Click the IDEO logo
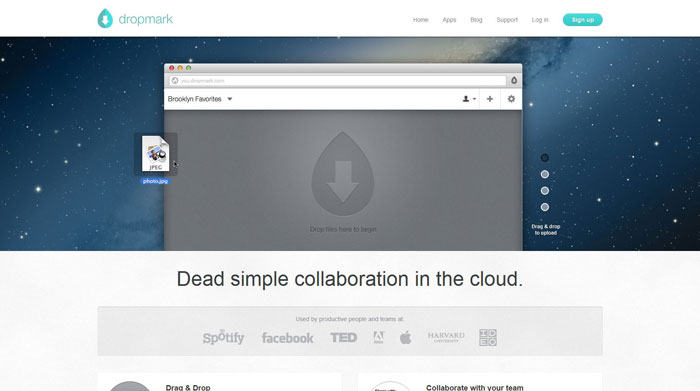Image resolution: width=700 pixels, height=391 pixels. pyautogui.click(x=488, y=337)
